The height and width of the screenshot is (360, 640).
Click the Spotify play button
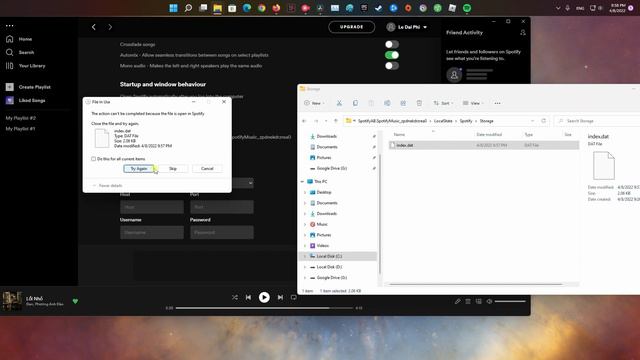pos(264,297)
